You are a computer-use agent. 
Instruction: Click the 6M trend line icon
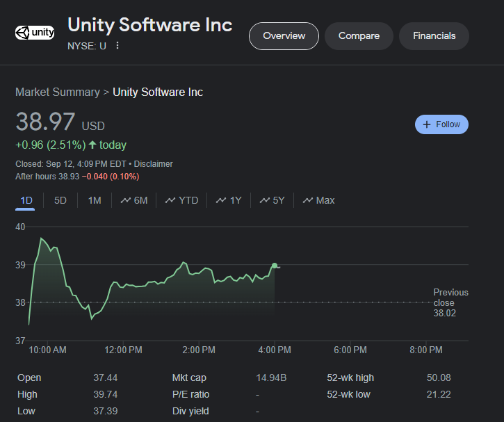tap(126, 200)
